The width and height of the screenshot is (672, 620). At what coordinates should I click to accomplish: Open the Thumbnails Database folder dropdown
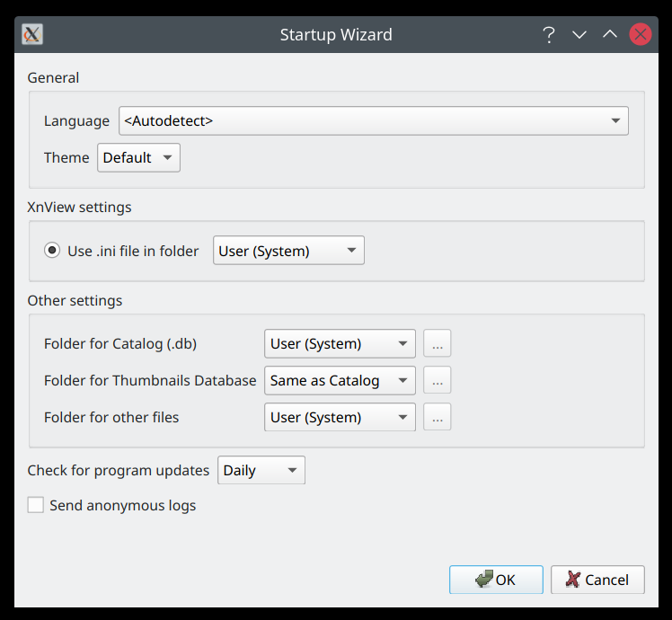(x=340, y=380)
